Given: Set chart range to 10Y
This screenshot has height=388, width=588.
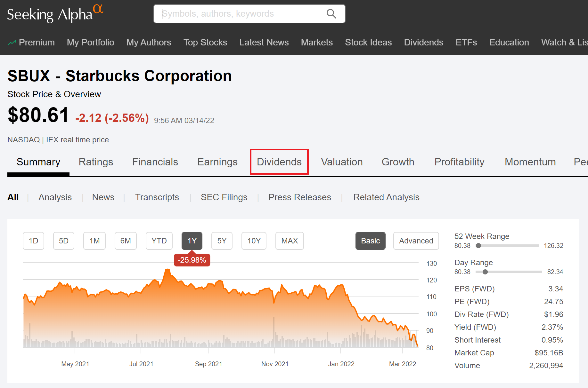Looking at the screenshot, I should tap(254, 241).
